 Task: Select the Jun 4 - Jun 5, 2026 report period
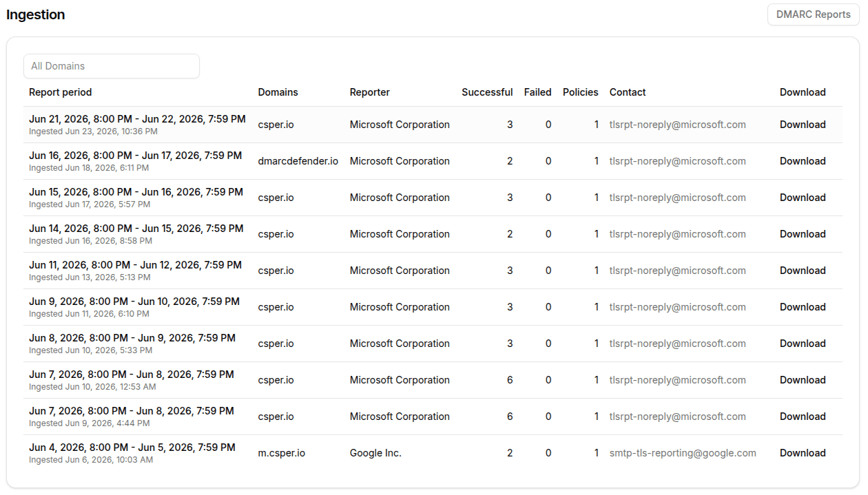click(132, 447)
